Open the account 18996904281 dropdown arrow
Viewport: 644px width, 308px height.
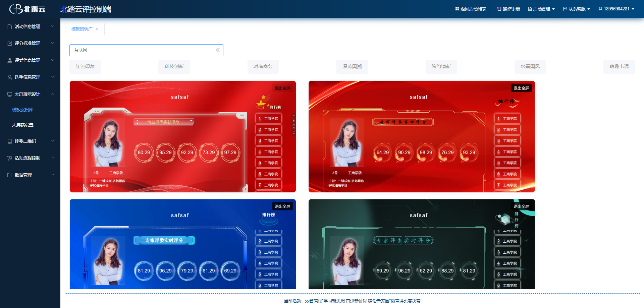633,9
